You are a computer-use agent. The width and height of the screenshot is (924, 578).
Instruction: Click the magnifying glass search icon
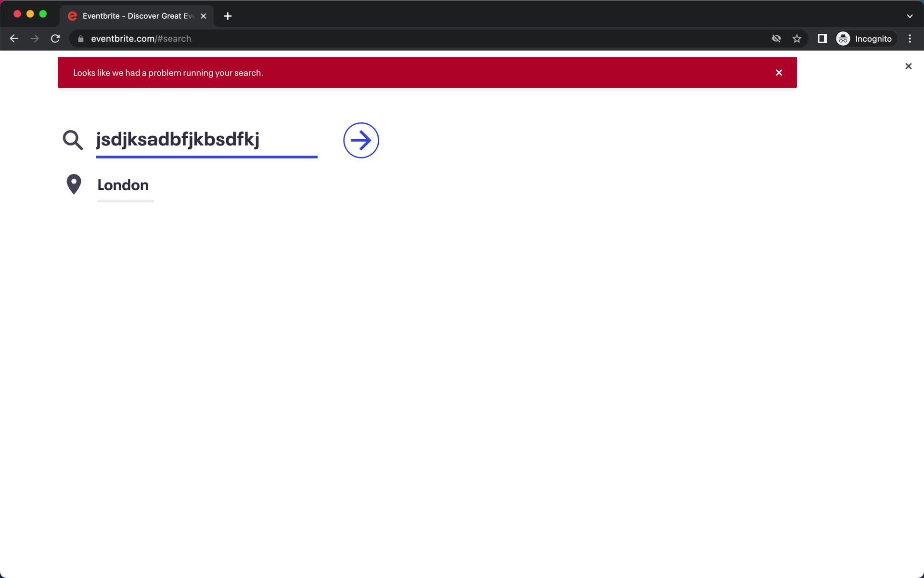73,140
